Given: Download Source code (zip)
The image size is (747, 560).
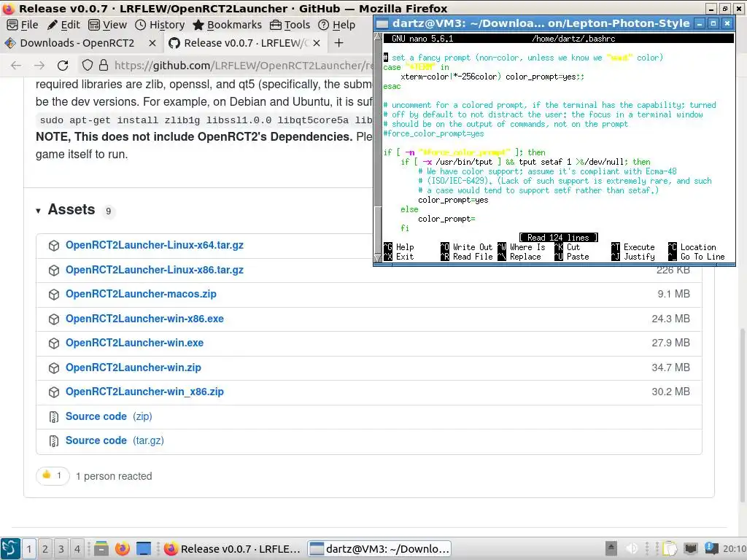Looking at the screenshot, I should point(109,416).
